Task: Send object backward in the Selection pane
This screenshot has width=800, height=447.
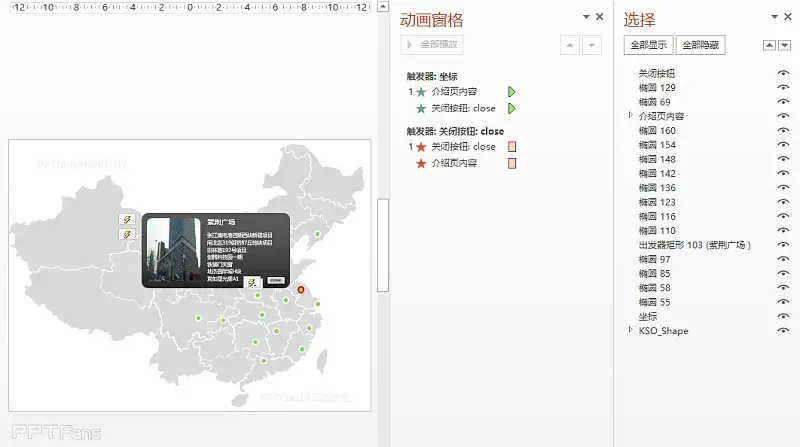Action: [783, 45]
